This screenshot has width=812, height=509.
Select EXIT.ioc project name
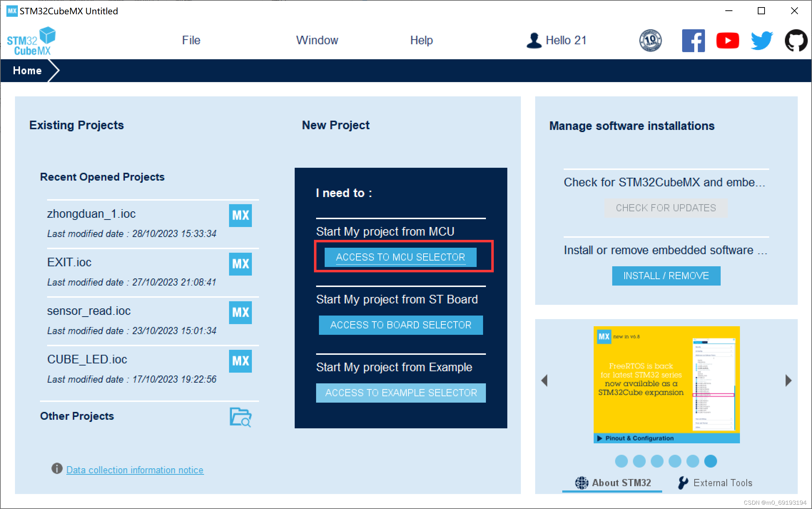pyautogui.click(x=69, y=262)
